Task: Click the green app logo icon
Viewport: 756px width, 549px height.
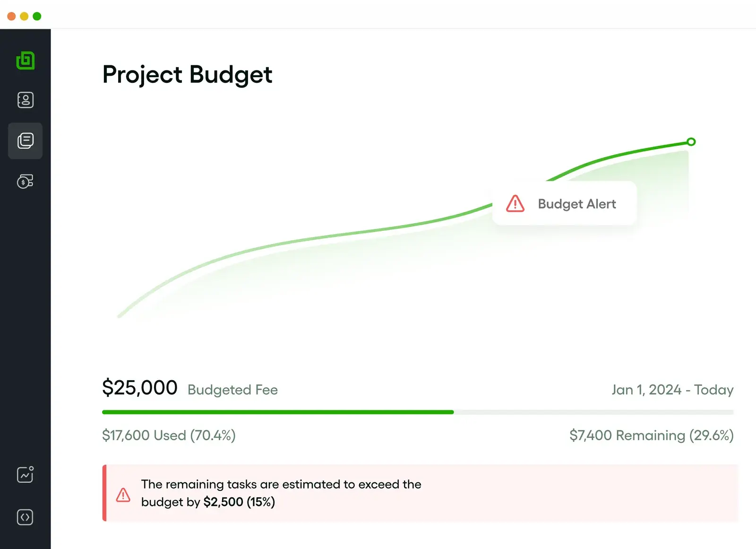Action: (26, 60)
